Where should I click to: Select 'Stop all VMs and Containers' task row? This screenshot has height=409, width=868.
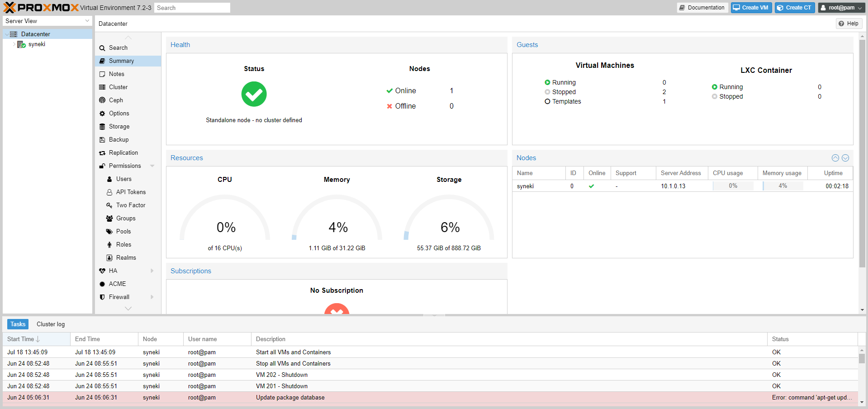pos(430,364)
